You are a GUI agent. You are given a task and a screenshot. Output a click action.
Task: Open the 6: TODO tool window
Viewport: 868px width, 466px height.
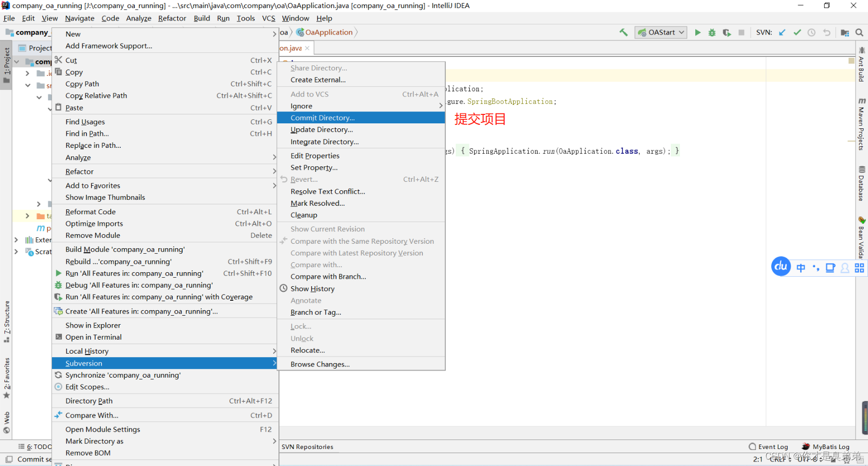point(35,447)
